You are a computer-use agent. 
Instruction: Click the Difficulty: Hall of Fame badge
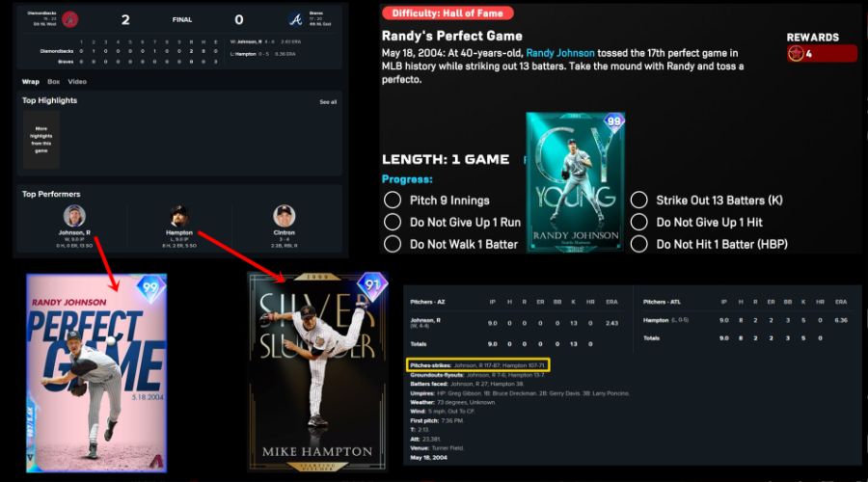point(447,13)
